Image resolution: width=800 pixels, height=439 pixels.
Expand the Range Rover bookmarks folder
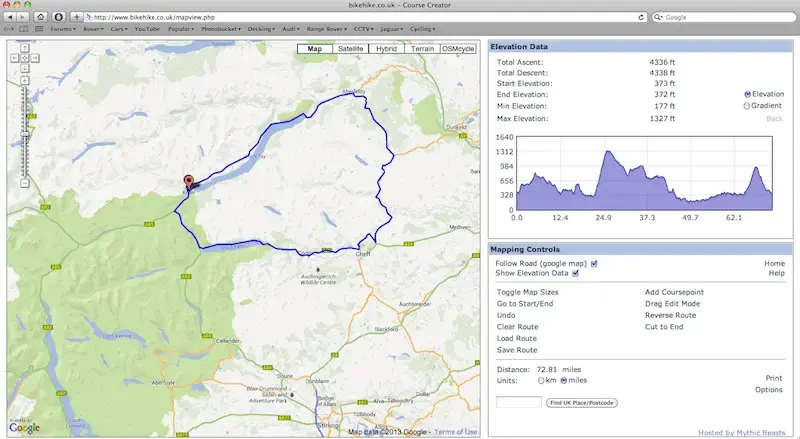click(x=327, y=29)
